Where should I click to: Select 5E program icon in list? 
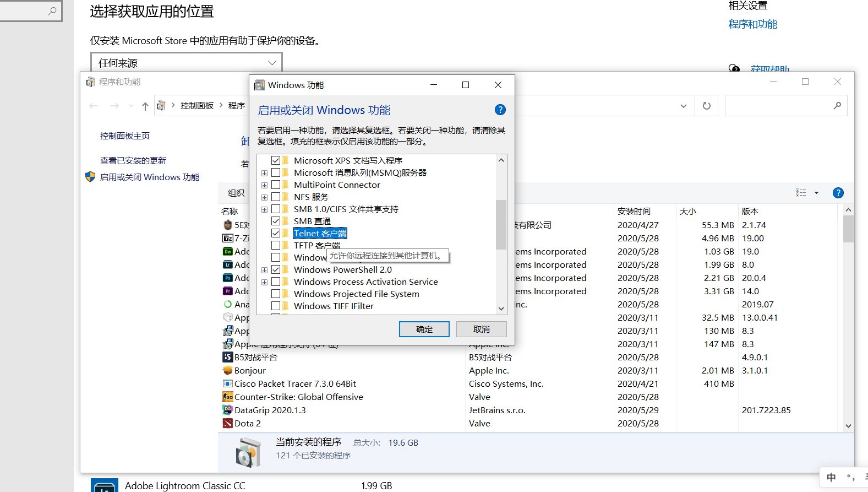(x=228, y=225)
